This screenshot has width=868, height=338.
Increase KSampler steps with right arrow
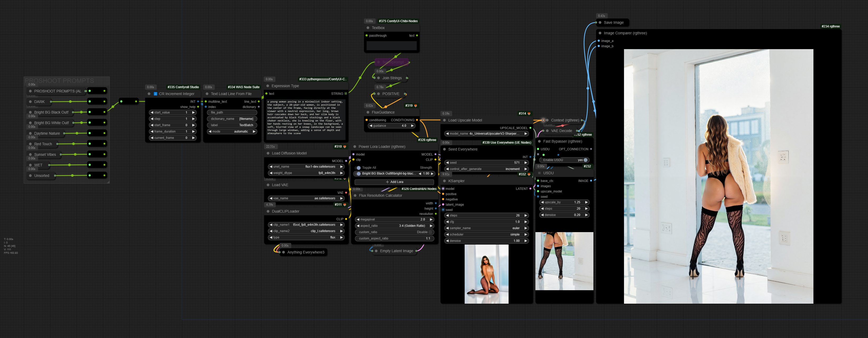[x=525, y=215]
